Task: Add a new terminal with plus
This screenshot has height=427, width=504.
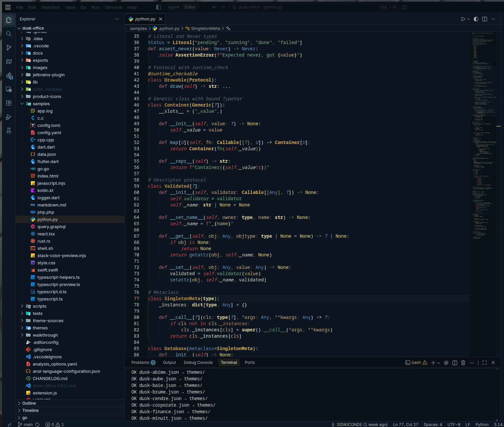Action: tap(433, 363)
